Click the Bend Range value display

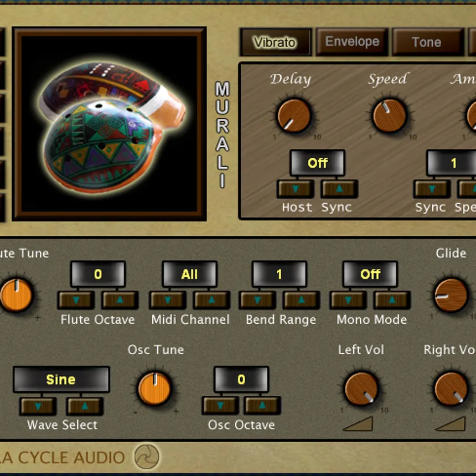[280, 274]
